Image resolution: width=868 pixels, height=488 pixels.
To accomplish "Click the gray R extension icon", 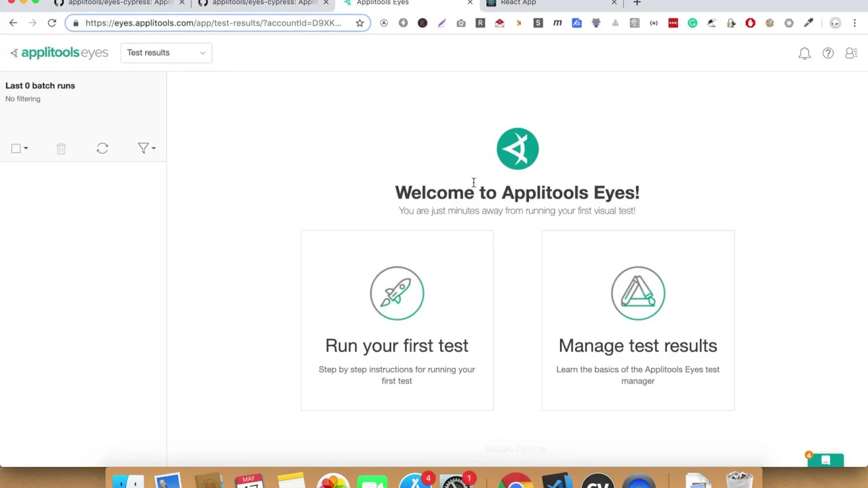I will pos(480,23).
